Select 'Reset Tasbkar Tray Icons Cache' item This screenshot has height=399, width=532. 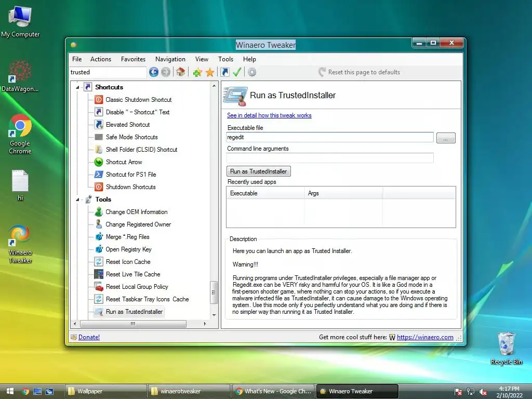pyautogui.click(x=147, y=299)
